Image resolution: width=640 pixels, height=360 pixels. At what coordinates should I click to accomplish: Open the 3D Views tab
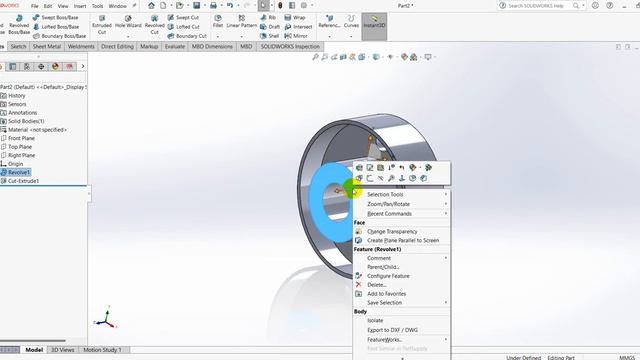click(62, 350)
